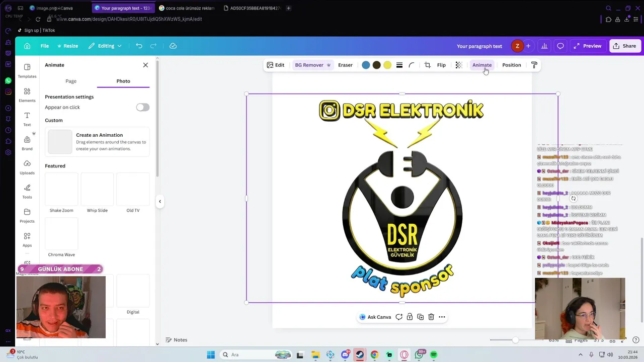The width and height of the screenshot is (644, 362).
Task: Open the Text sidebar panel
Action: pyautogui.click(x=27, y=119)
